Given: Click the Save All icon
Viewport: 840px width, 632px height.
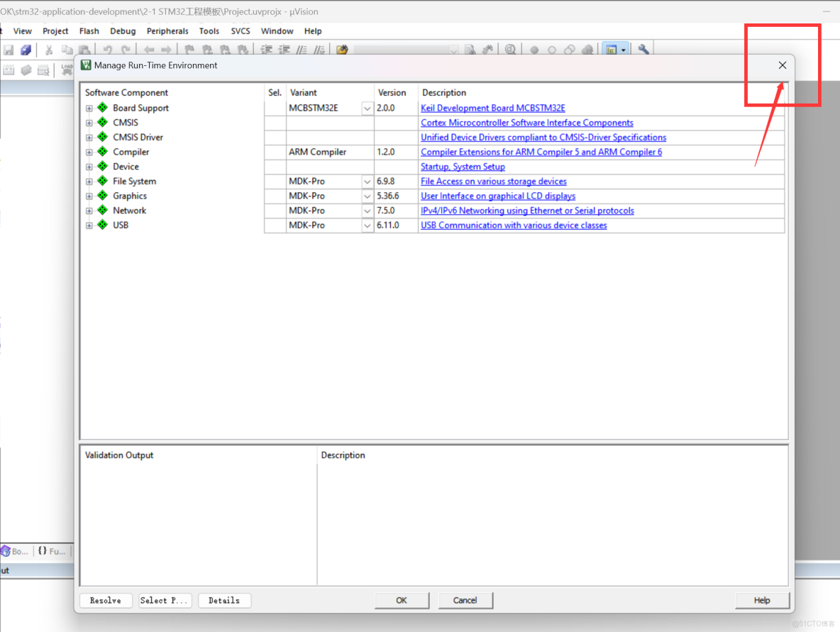Looking at the screenshot, I should (26, 50).
